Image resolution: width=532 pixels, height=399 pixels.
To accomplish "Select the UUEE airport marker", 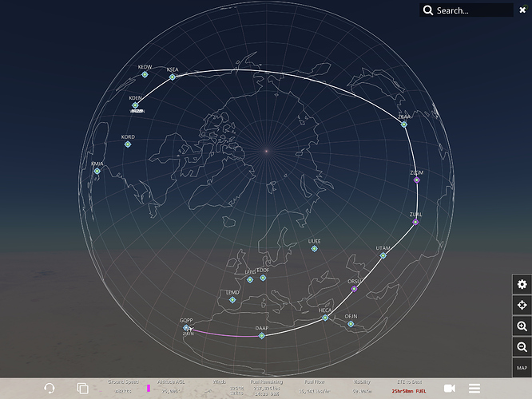I will click(314, 248).
